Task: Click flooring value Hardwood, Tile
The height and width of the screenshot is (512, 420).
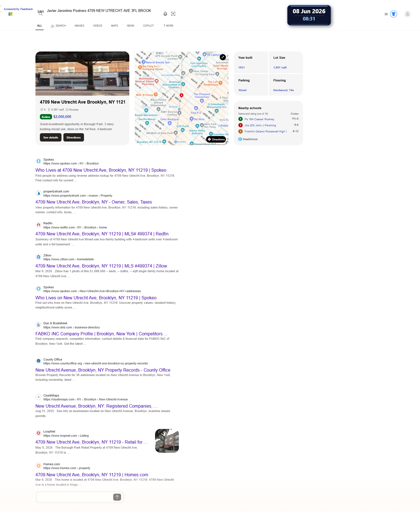Action: tap(284, 90)
